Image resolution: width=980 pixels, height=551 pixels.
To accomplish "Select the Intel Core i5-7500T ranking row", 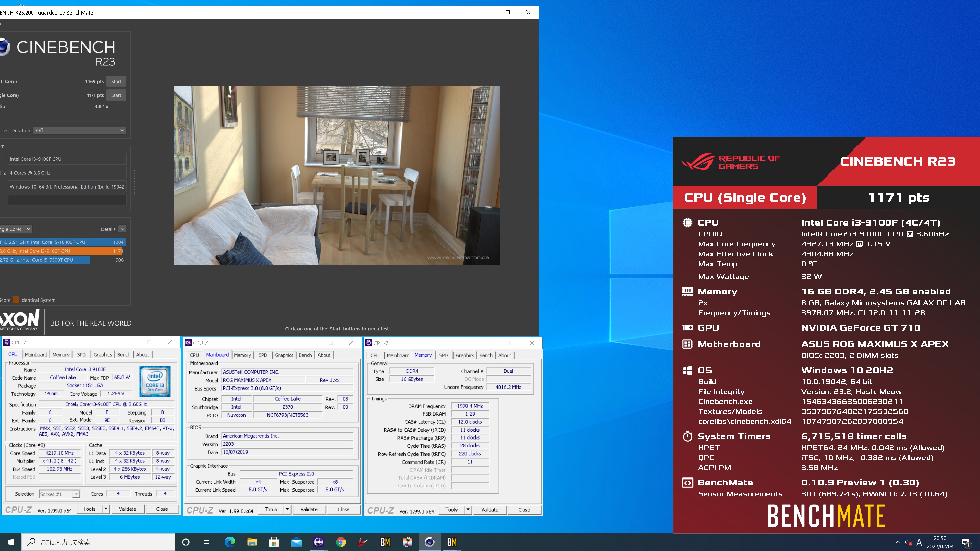I will tap(63, 260).
